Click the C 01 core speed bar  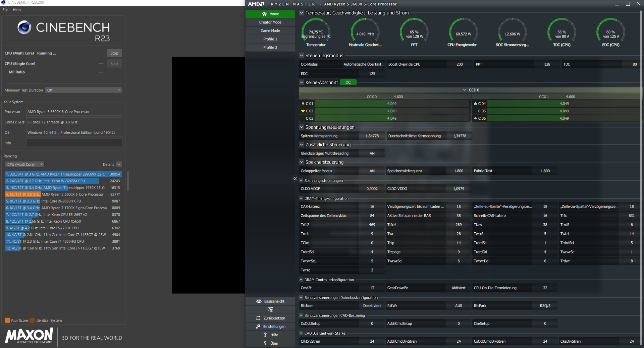click(x=392, y=104)
